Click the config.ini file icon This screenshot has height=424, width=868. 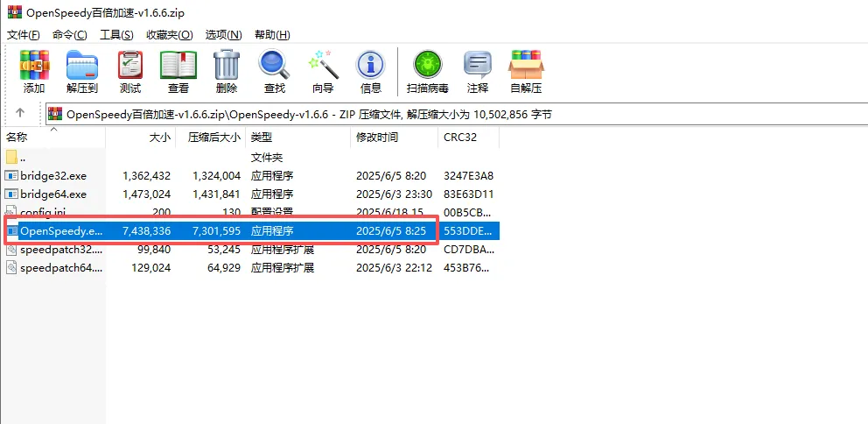click(x=11, y=212)
